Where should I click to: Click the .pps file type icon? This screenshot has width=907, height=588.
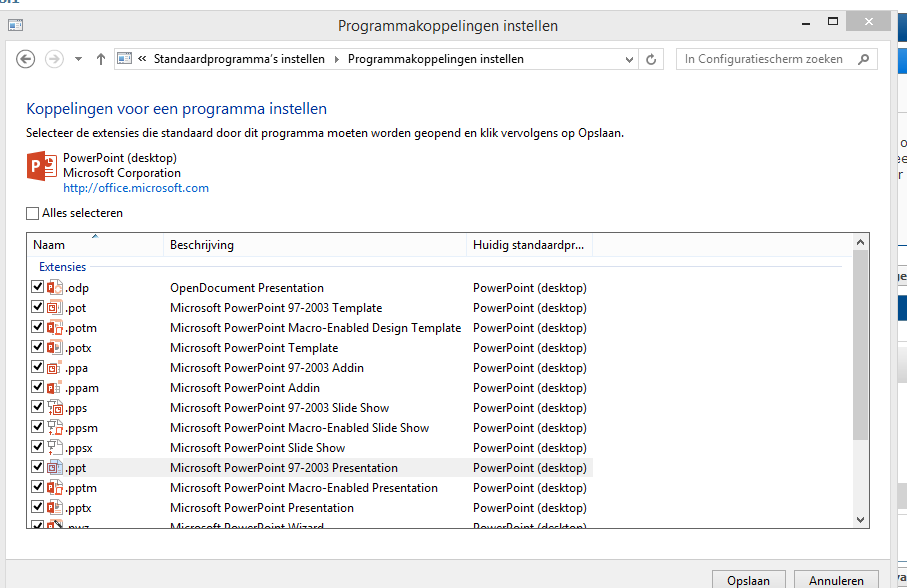(x=55, y=408)
